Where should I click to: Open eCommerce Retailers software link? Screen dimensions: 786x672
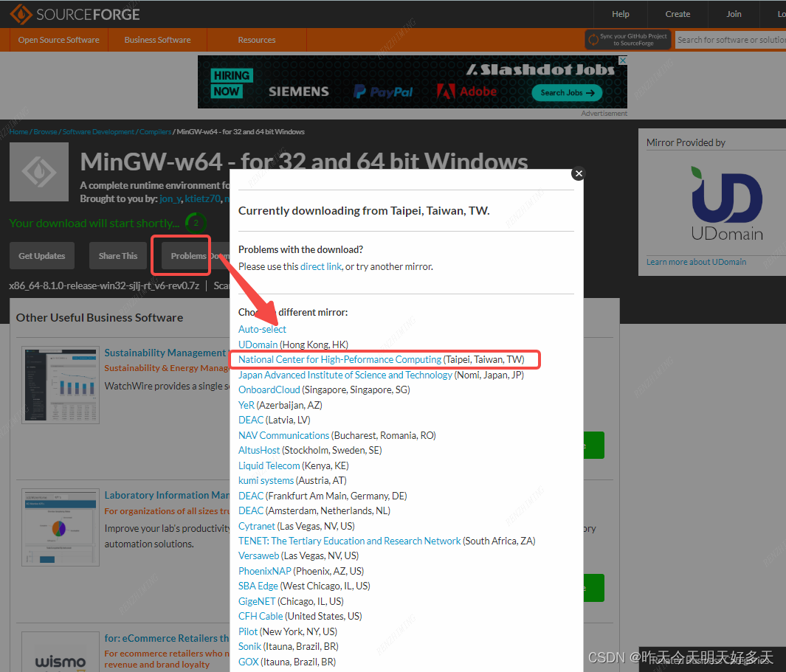(166, 638)
